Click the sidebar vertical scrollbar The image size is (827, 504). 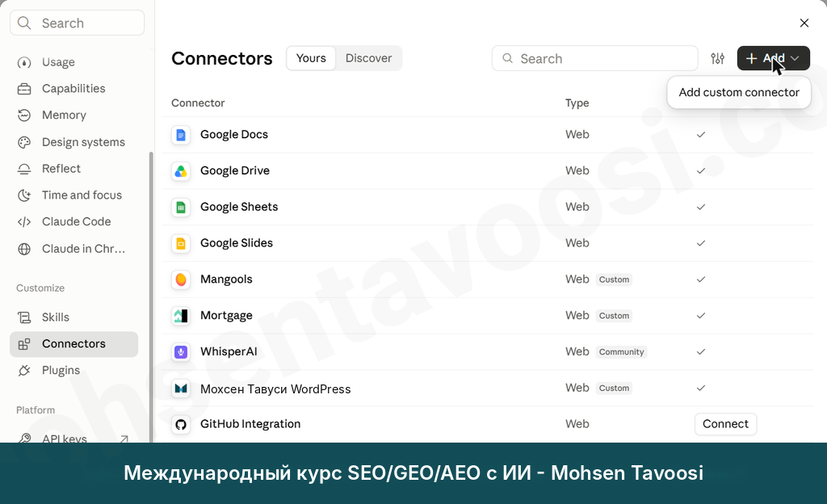[x=151, y=296]
